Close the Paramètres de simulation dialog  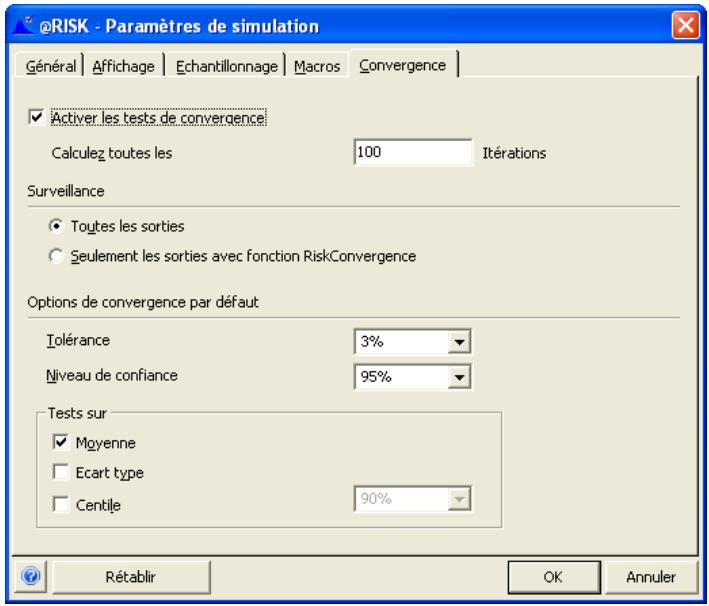684,22
